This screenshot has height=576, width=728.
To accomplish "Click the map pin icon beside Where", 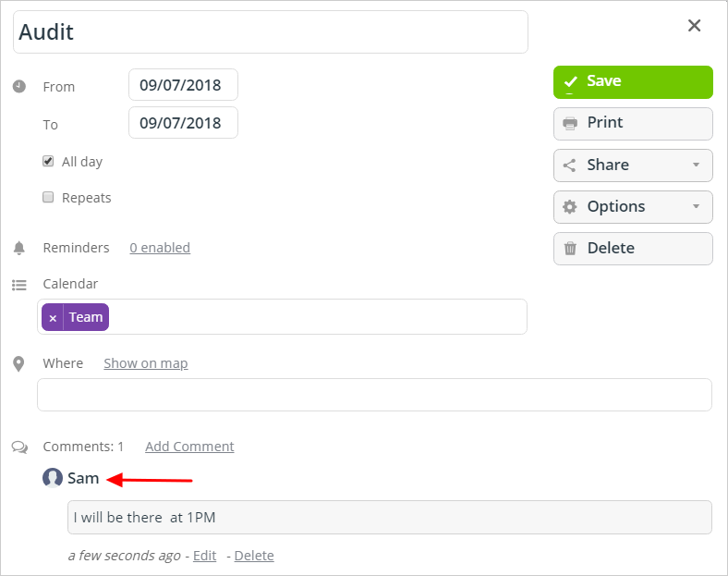I will tap(18, 364).
